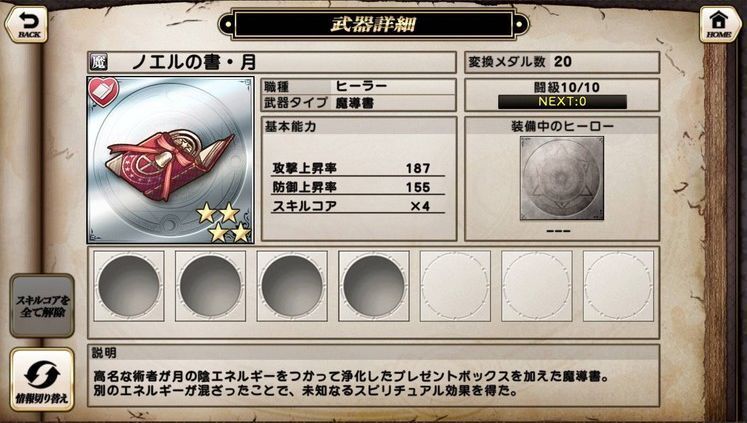Viewport: 747px width, 423px height.
Task: Select the fourth empty skill core slot
Action: 374,286
